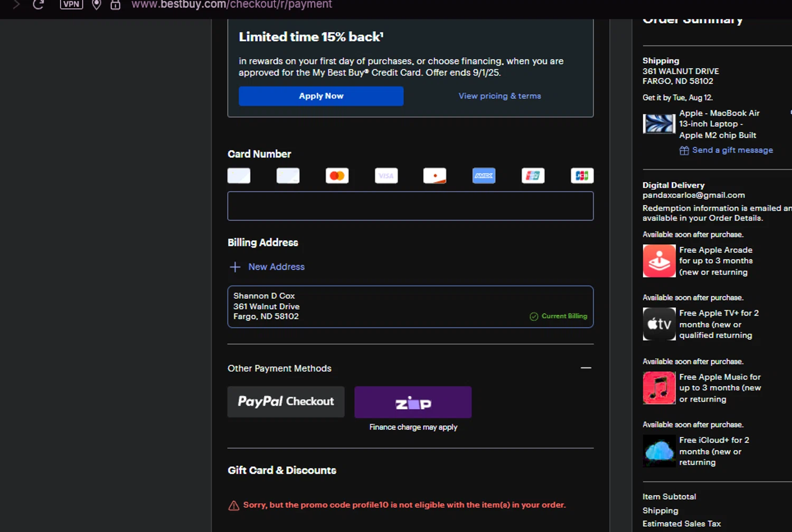Click the JCB card logo
Viewport: 792px width, 532px height.
click(x=582, y=176)
